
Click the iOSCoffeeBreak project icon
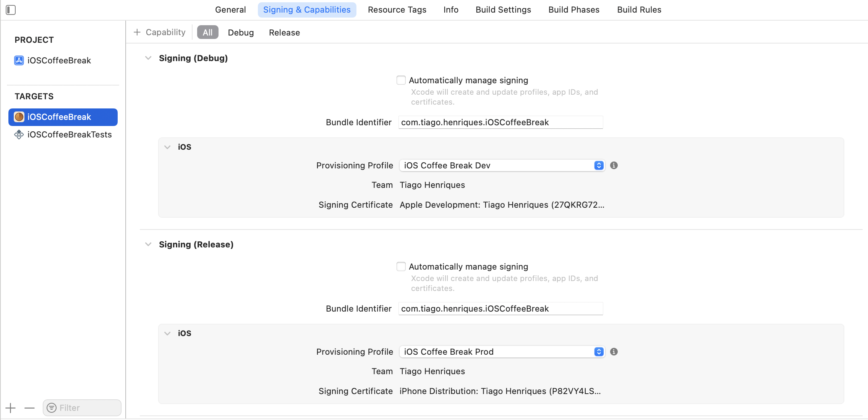tap(19, 60)
